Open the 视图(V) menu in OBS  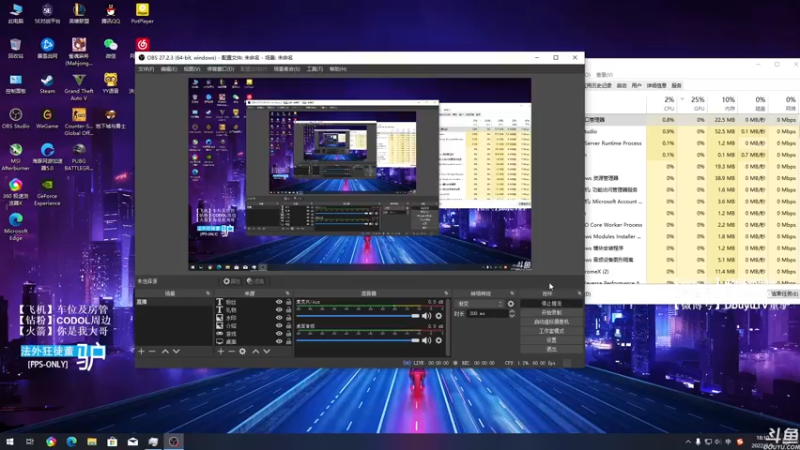pyautogui.click(x=192, y=69)
